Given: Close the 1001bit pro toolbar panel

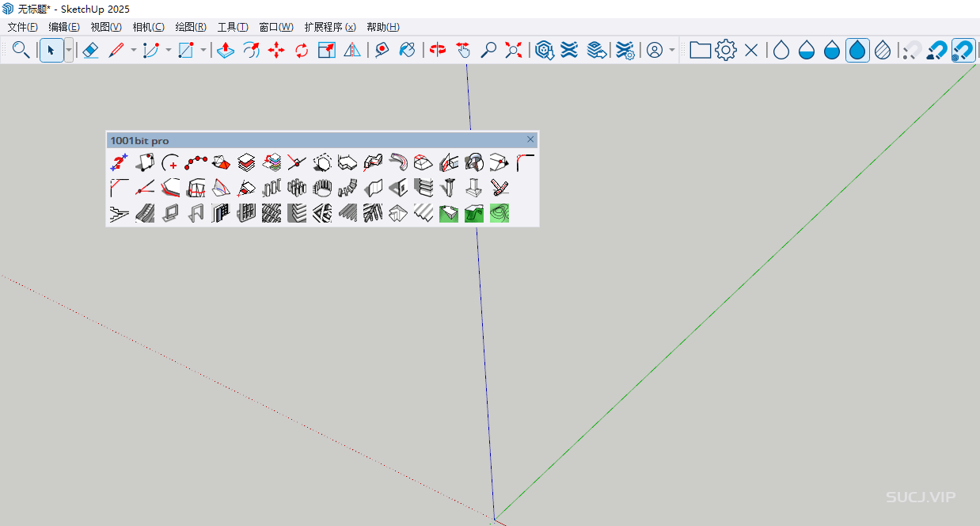Looking at the screenshot, I should point(530,139).
